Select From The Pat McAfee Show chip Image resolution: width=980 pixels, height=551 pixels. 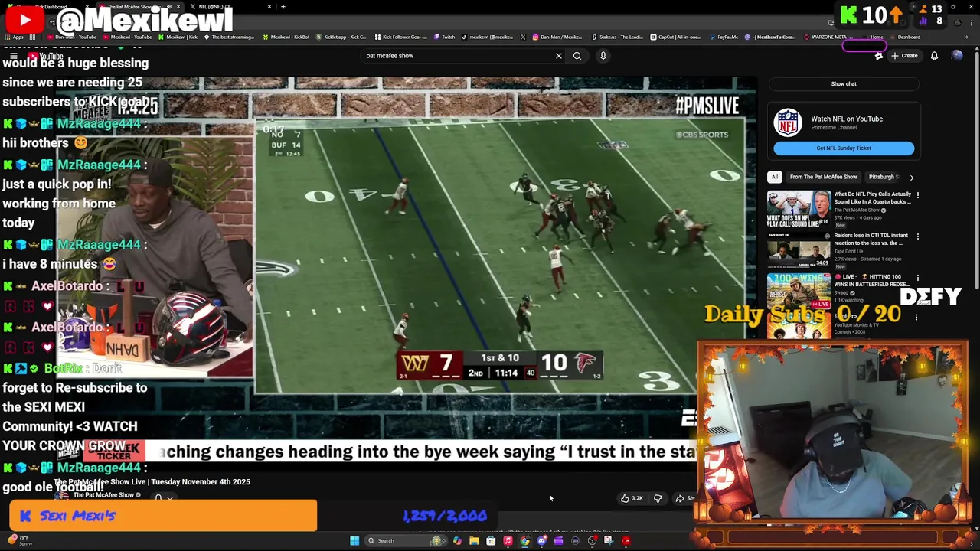(824, 178)
